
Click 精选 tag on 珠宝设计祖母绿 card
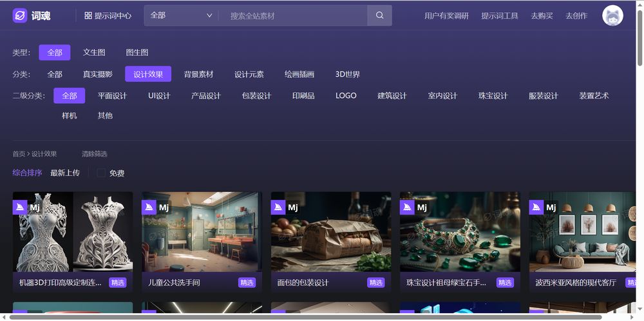(505, 283)
